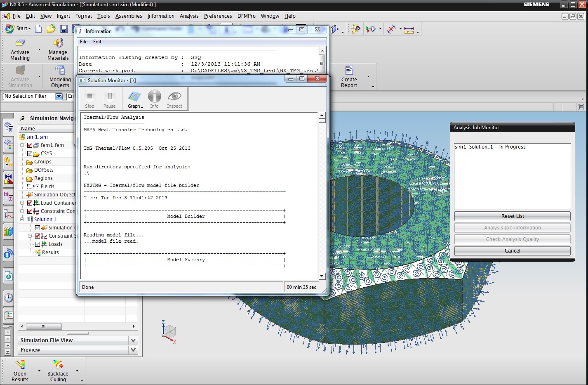Click the navigator horizontal scrollbar
The height and width of the screenshot is (385, 588).
tap(44, 326)
